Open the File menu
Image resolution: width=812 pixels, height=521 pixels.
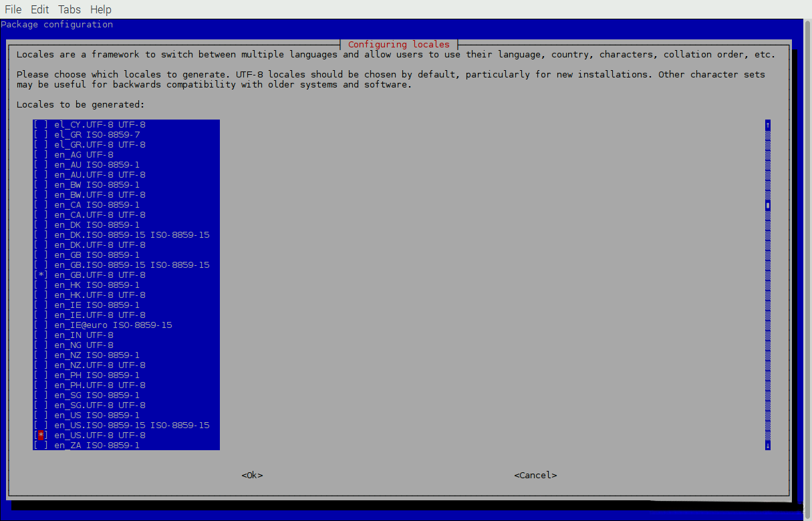tap(13, 9)
